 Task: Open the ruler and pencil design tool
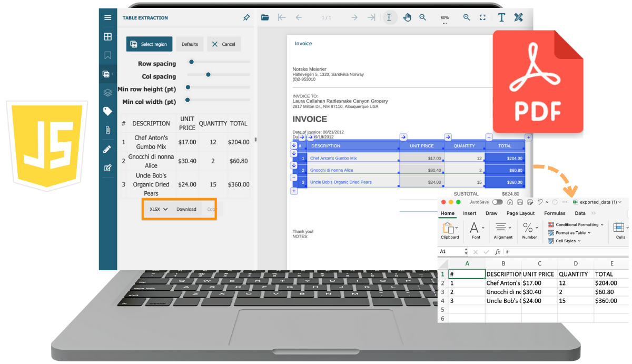pyautogui.click(x=519, y=17)
